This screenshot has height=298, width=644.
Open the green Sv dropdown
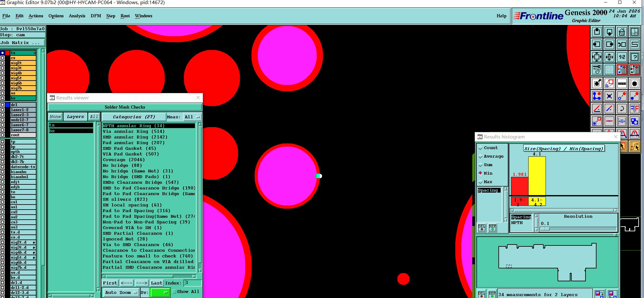[x=160, y=292]
